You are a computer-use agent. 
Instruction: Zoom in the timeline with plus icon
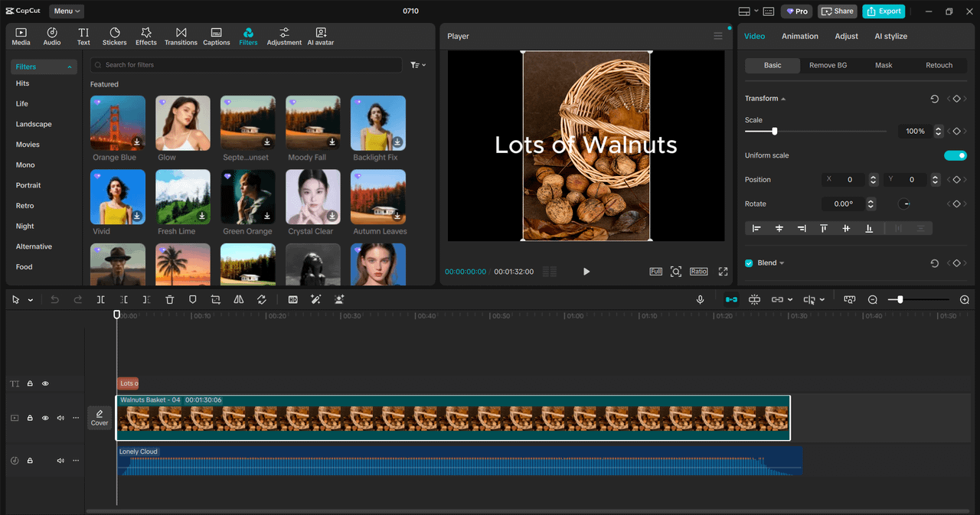(964, 300)
